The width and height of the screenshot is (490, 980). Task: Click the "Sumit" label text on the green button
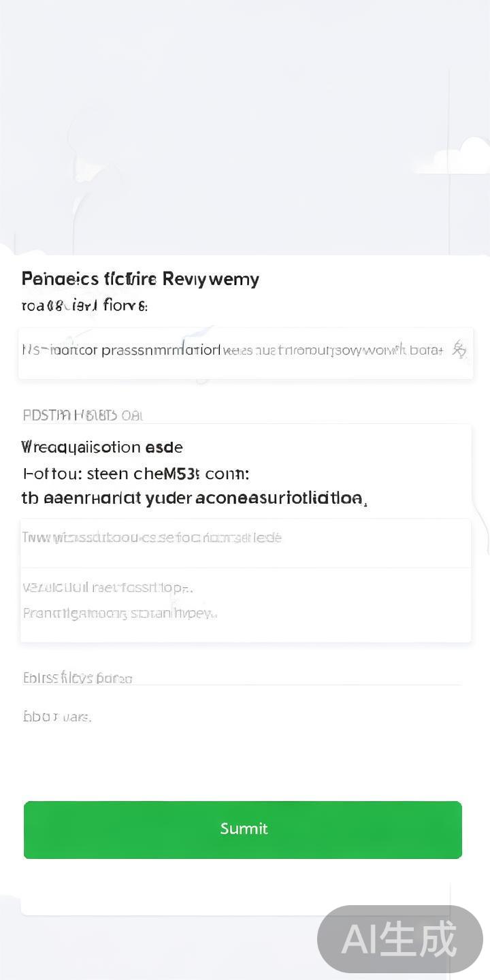click(x=244, y=829)
